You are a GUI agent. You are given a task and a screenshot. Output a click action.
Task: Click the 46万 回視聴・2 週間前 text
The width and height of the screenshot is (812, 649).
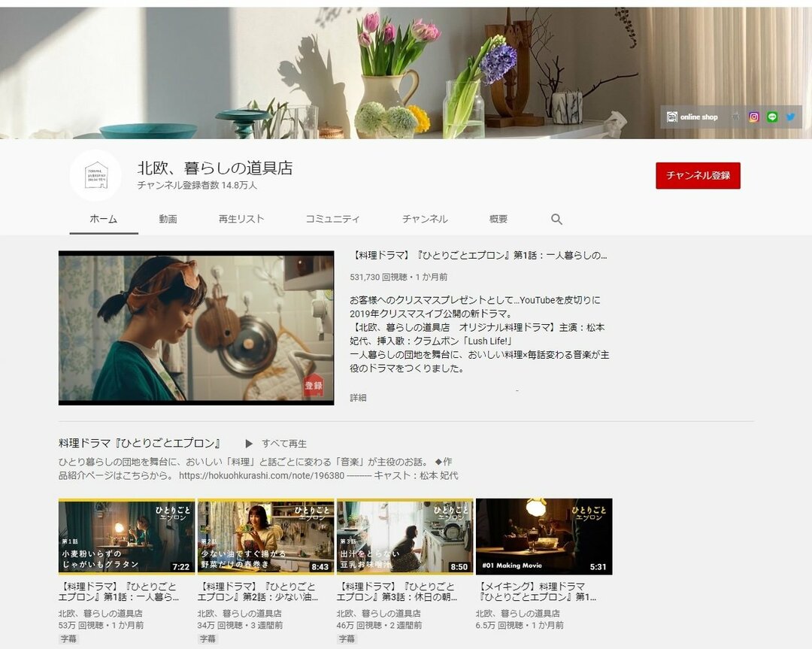380,626
